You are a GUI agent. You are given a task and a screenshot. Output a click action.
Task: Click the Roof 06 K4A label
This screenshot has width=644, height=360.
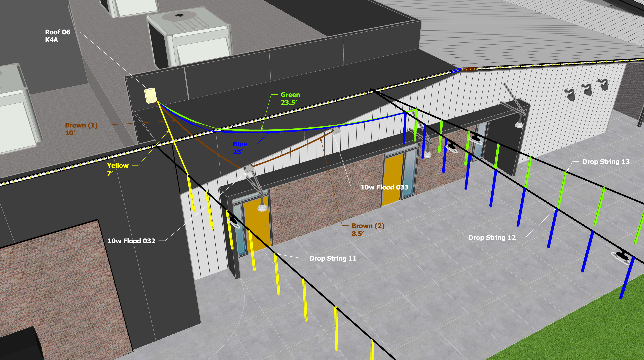pos(57,36)
